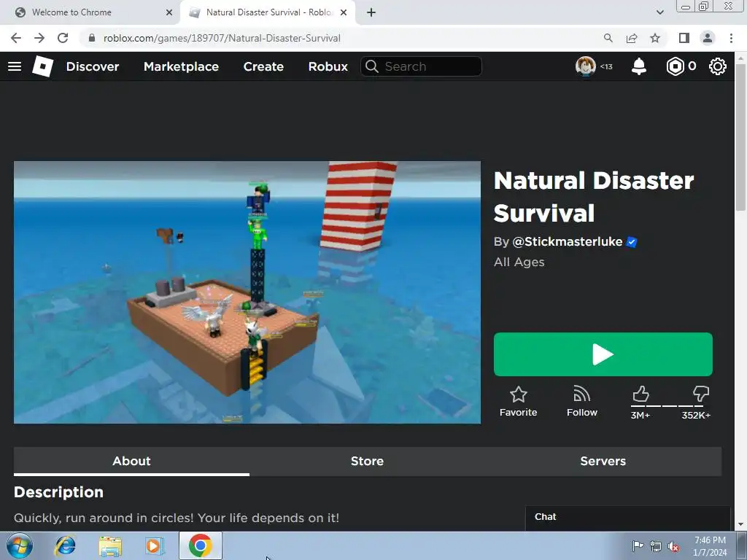Click the Follow feed icon
Image resolution: width=747 pixels, height=560 pixels.
click(x=581, y=394)
